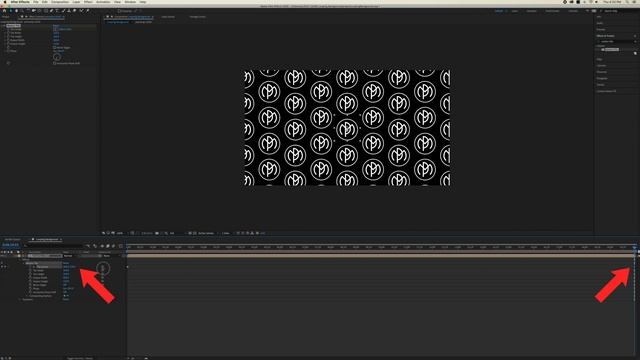Viewport: 640px width, 360px height.
Task: Toggle the Mirror Edges checkbox in Effect Controls
Action: (55, 47)
